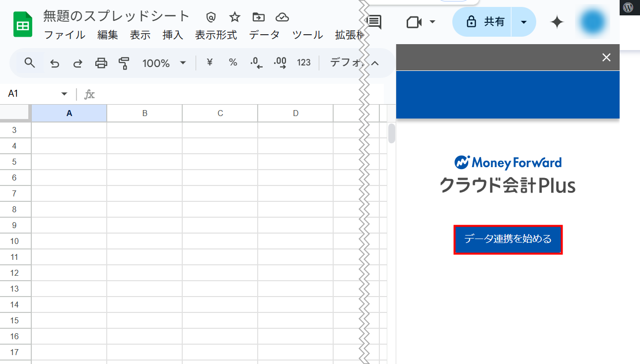
Task: Open the Google account avatar
Action: point(592,22)
